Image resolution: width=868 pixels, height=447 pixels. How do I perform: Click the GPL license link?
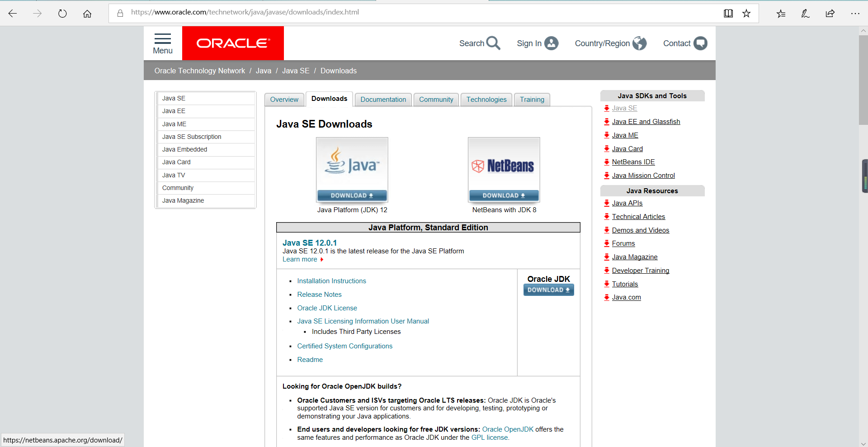(490, 437)
